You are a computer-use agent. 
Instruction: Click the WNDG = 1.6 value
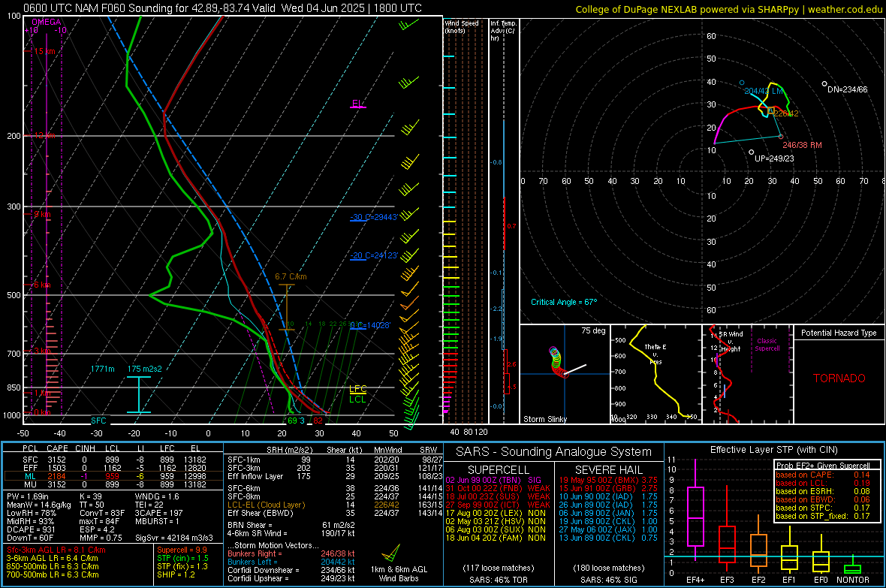[x=156, y=496]
